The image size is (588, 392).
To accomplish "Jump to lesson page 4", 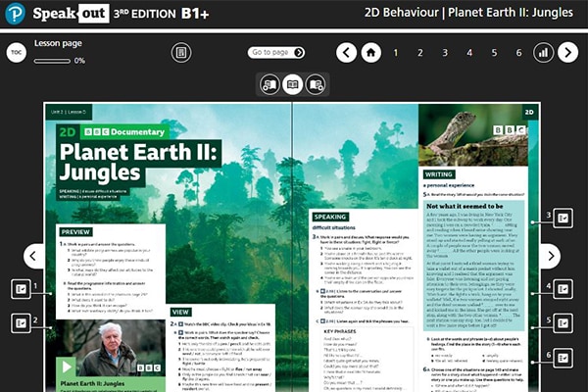I will 469,53.
